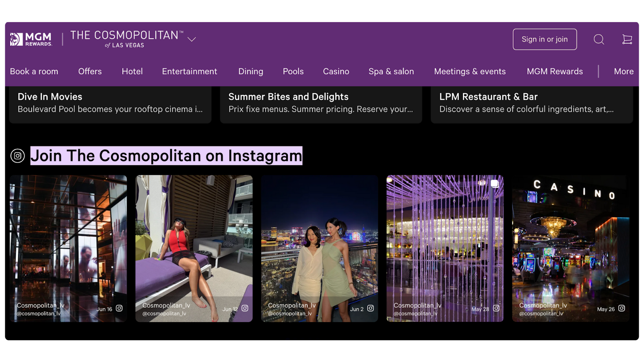The width and height of the screenshot is (644, 362).
Task: Click the Cosmopolitan_lv name on the May 28 post
Action: [x=417, y=305]
